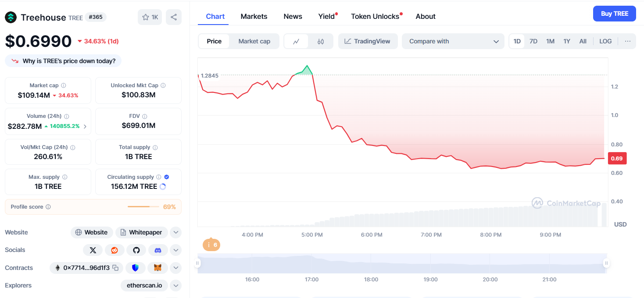This screenshot has height=298, width=644.
Task: Click Max. supply info icon
Action: (x=65, y=177)
